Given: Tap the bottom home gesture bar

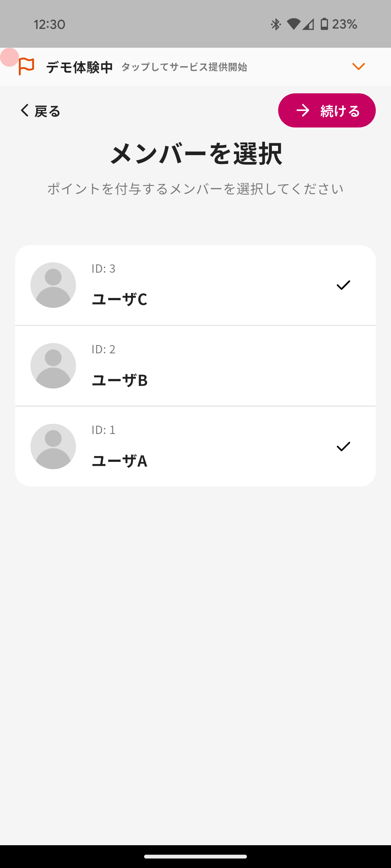Looking at the screenshot, I should (x=195, y=856).
